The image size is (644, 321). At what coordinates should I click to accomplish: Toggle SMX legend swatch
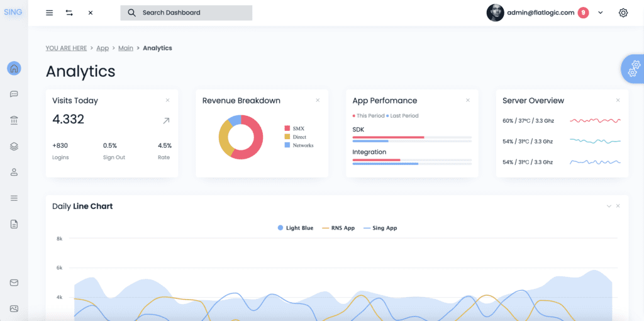[x=287, y=128]
